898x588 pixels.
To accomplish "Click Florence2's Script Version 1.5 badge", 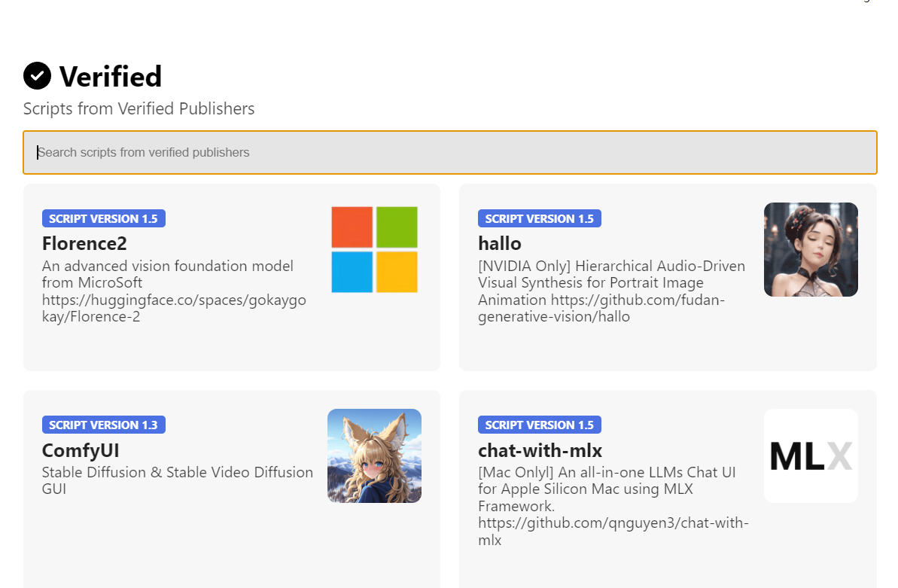I will [x=103, y=219].
